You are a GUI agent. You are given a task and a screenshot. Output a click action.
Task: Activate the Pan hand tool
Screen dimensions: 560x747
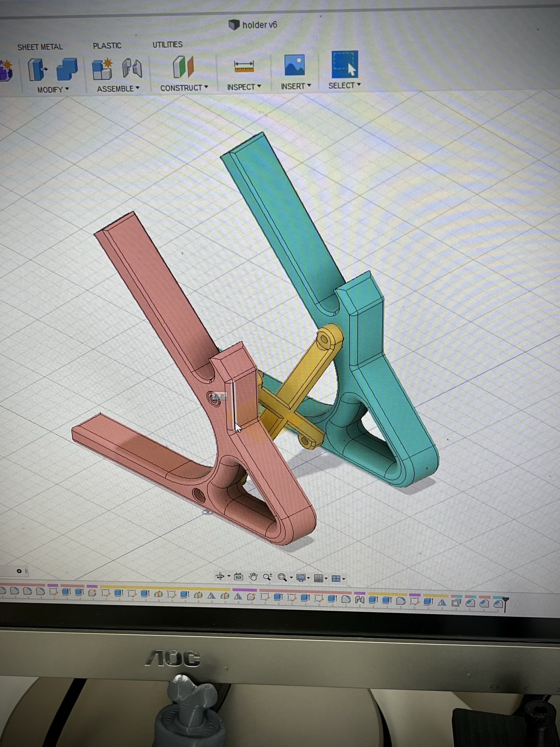click(x=253, y=577)
